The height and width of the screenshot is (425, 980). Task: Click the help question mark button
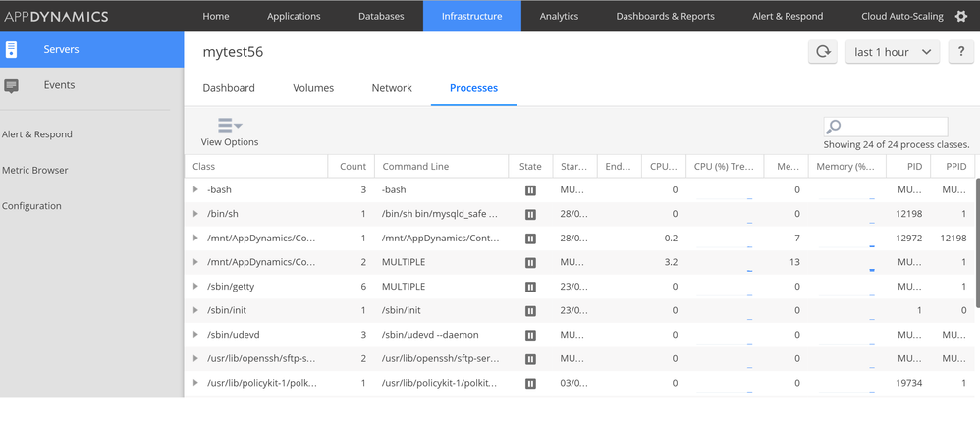coord(960,52)
